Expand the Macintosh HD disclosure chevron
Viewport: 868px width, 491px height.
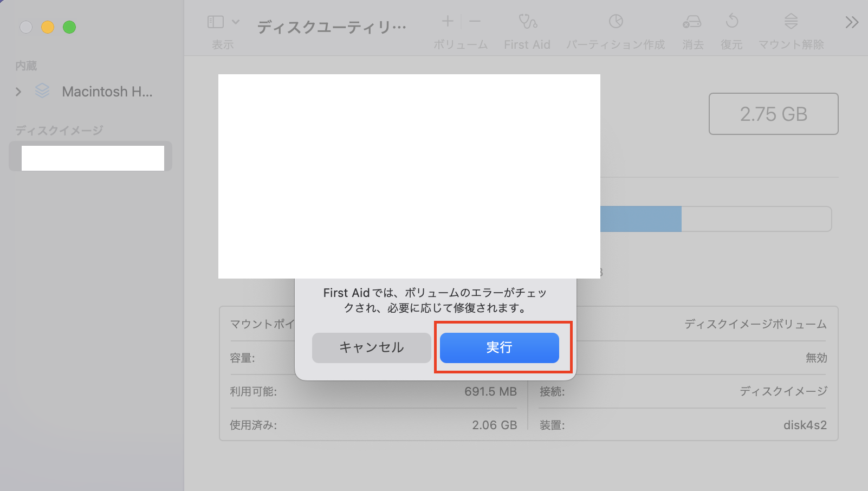click(x=18, y=92)
